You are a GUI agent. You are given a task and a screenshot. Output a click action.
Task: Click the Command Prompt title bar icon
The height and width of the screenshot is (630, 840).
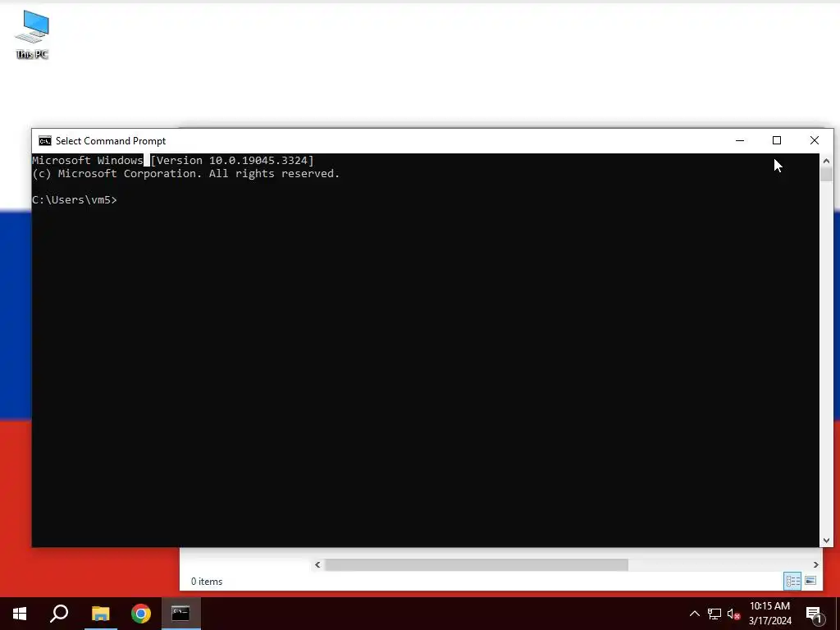(45, 141)
